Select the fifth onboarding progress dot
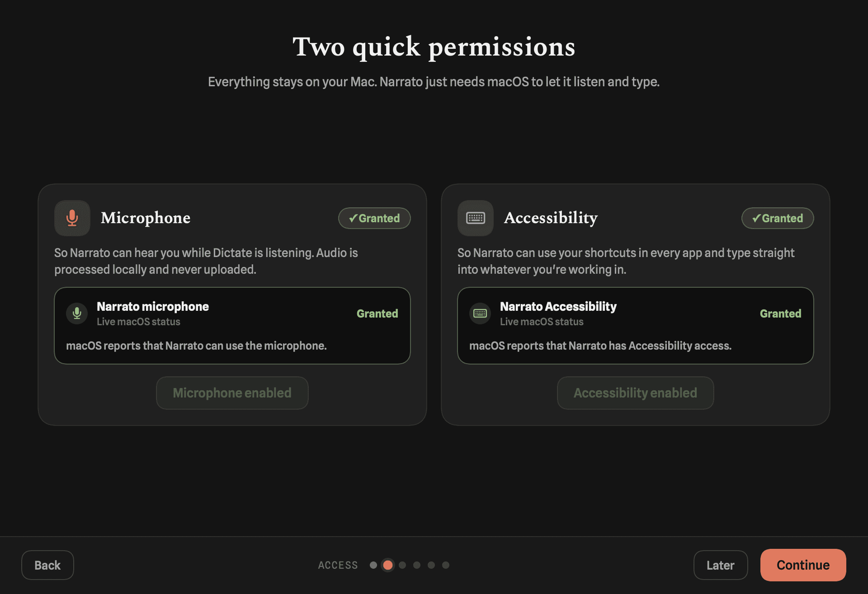The height and width of the screenshot is (594, 868). (431, 565)
